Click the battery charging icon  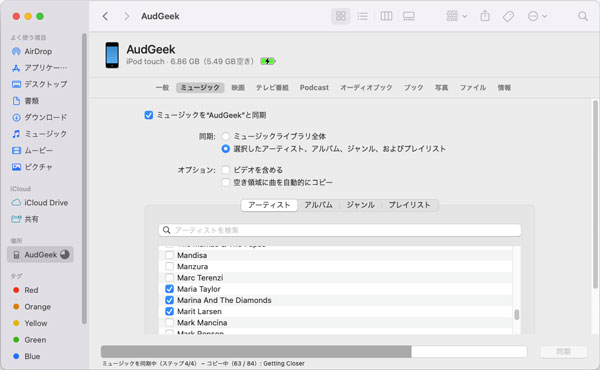click(x=268, y=61)
